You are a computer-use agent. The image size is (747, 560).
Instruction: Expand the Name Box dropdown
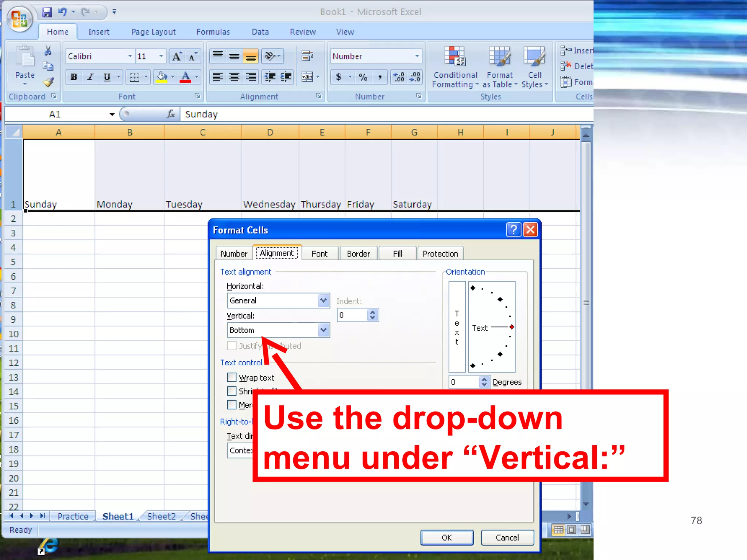(112, 114)
